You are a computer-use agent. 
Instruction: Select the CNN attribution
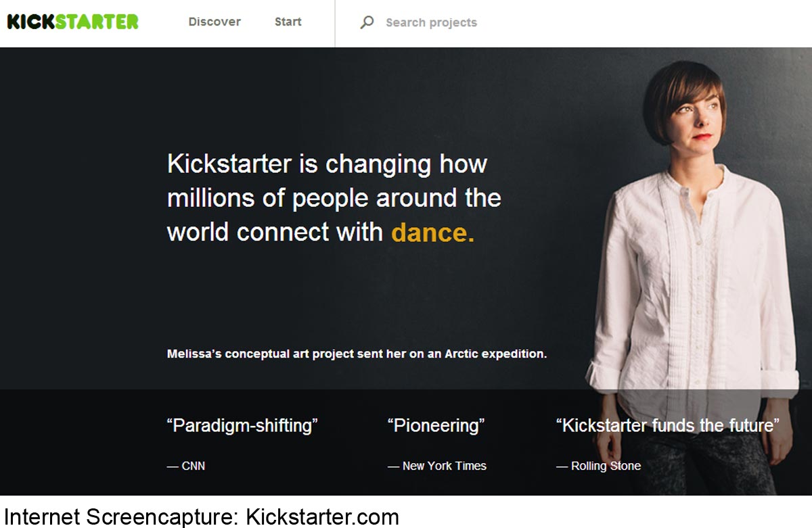pos(186,466)
